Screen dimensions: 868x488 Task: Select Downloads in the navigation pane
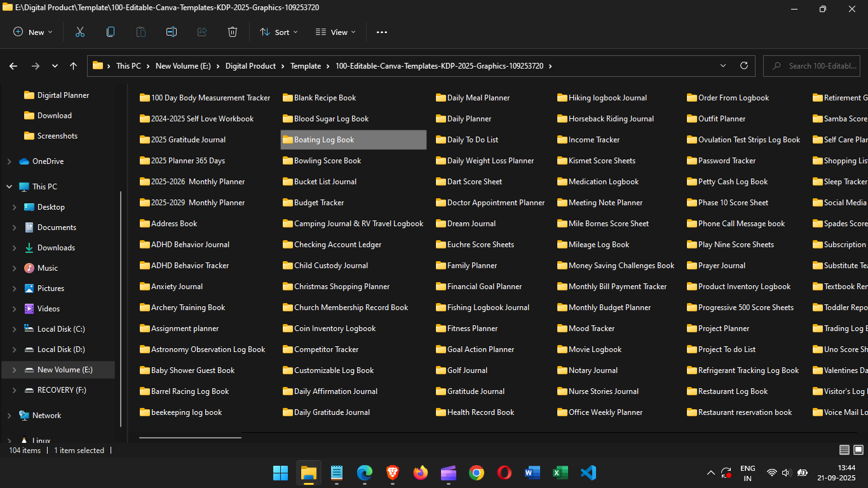[x=56, y=248]
